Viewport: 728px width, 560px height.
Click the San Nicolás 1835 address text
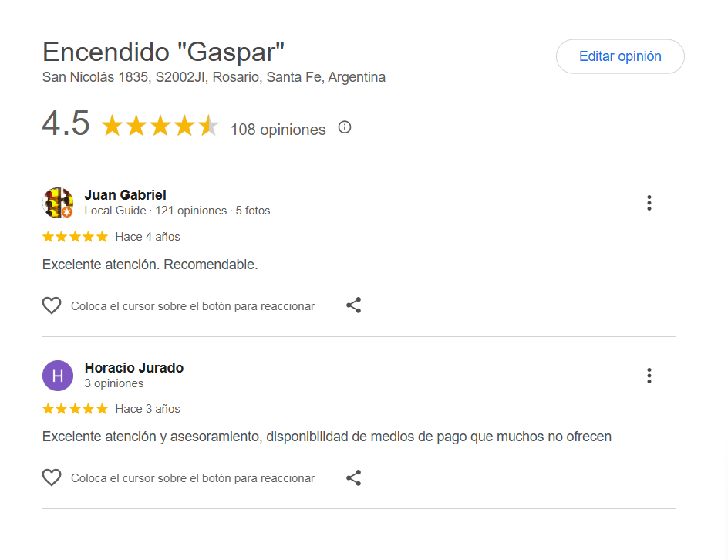pos(214,77)
